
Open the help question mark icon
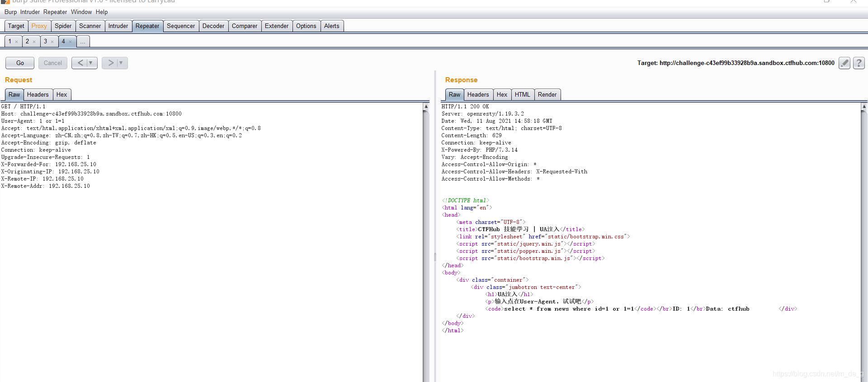click(x=859, y=63)
